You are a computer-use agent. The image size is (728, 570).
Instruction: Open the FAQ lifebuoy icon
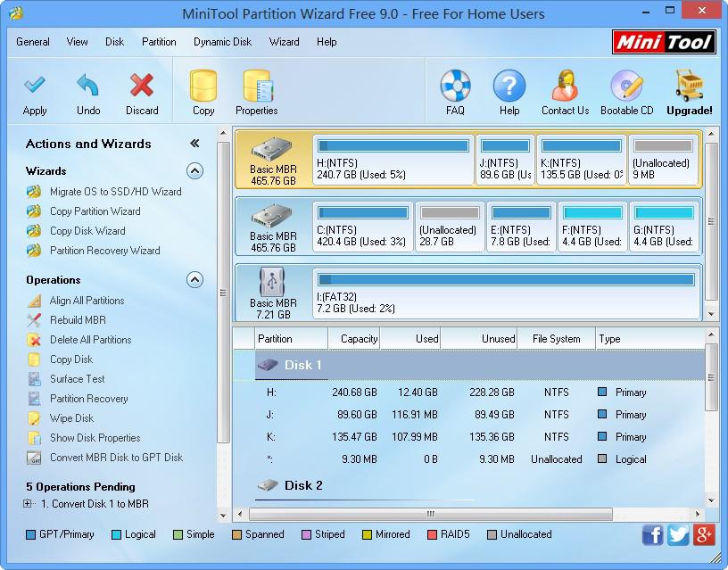click(x=455, y=86)
